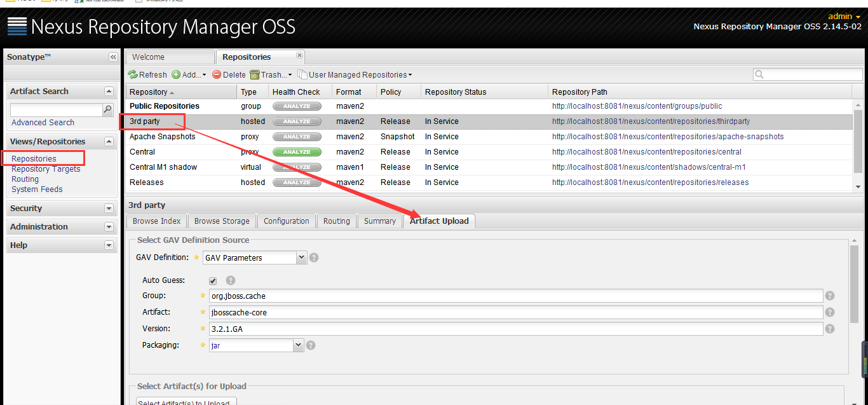Viewport: 868px width, 405px height.
Task: Open Repositories in the sidebar
Action: 34,159
